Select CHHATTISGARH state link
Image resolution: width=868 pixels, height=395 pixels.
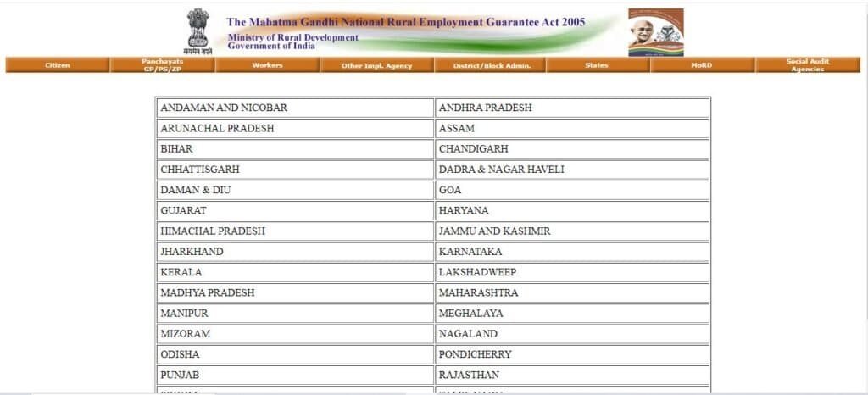(200, 170)
